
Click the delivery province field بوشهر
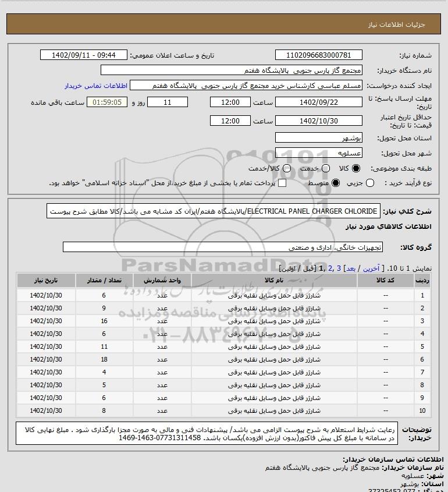tap(318, 137)
